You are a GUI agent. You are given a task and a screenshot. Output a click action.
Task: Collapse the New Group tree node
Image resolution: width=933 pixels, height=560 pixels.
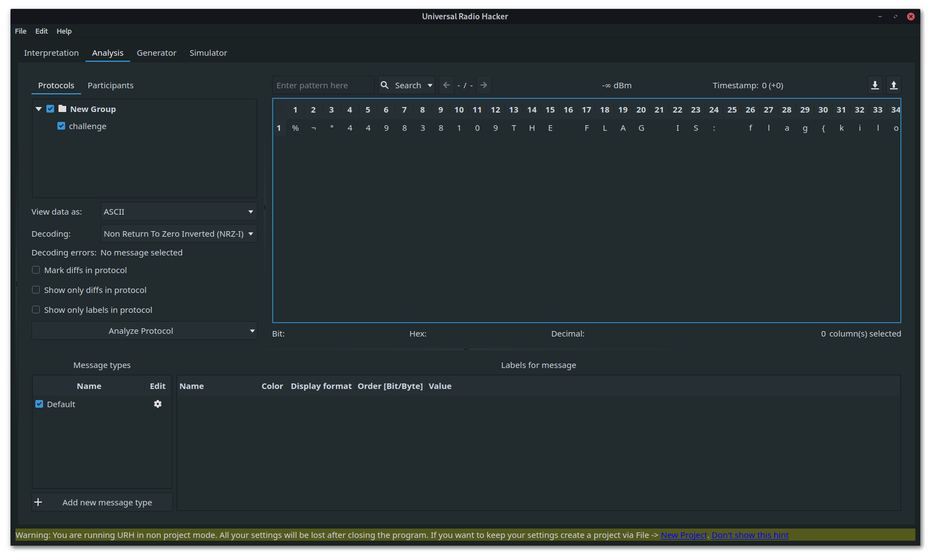(x=39, y=109)
